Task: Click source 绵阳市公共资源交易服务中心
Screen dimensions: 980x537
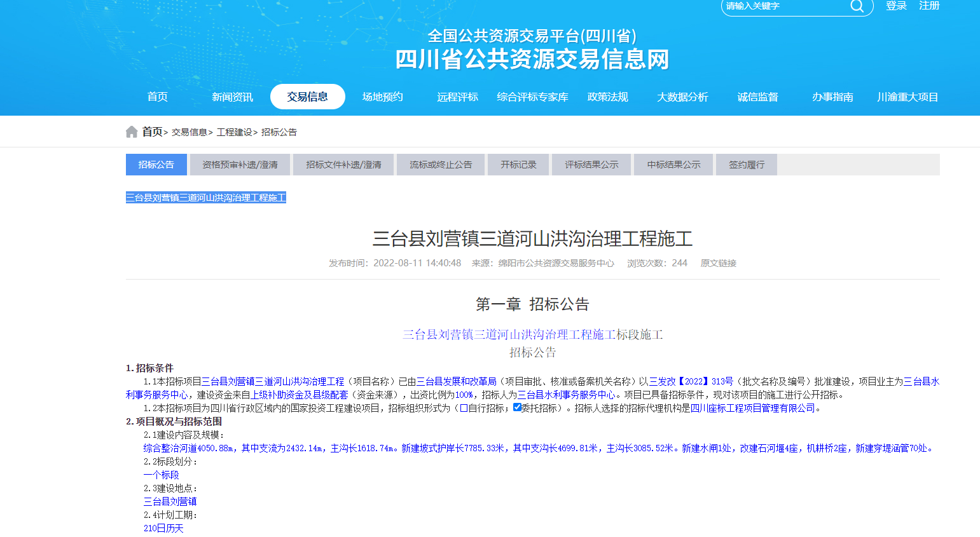Action: pos(556,263)
